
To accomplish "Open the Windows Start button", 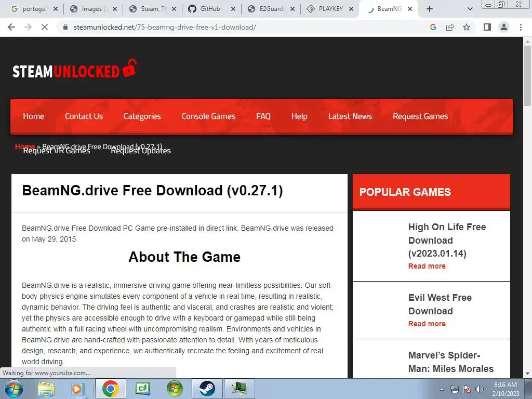I will [x=14, y=389].
